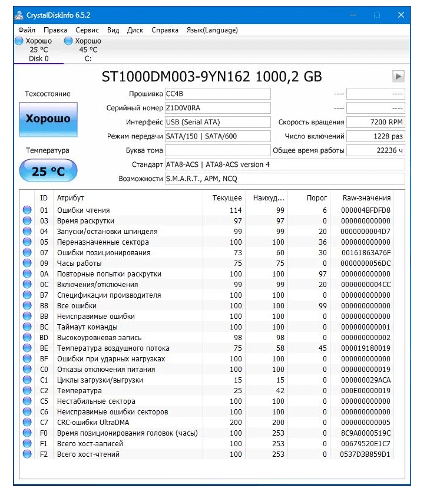This screenshot has width=430, height=504.
Task: Select Disk 0 status orb in disk bar
Action: 19,41
